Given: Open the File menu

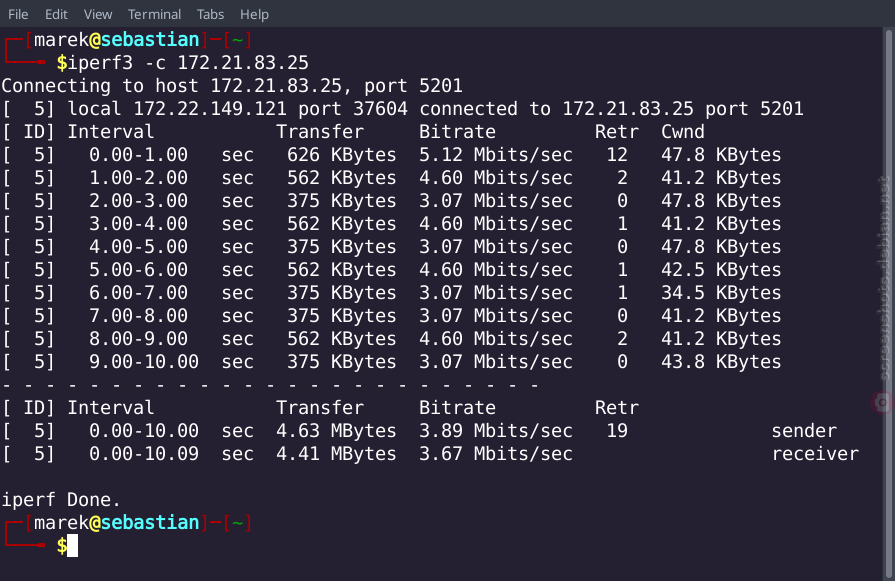Looking at the screenshot, I should click(18, 14).
